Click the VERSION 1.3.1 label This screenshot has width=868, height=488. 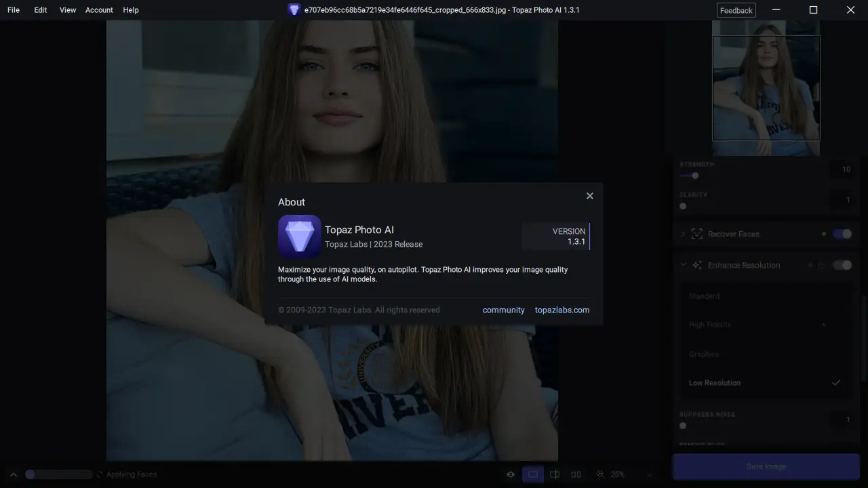pos(556,237)
